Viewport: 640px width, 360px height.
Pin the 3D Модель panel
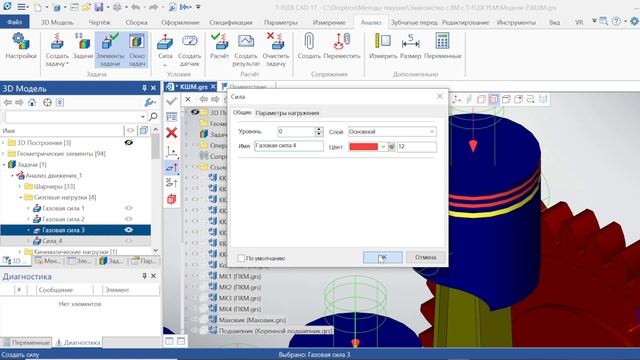tap(144, 88)
